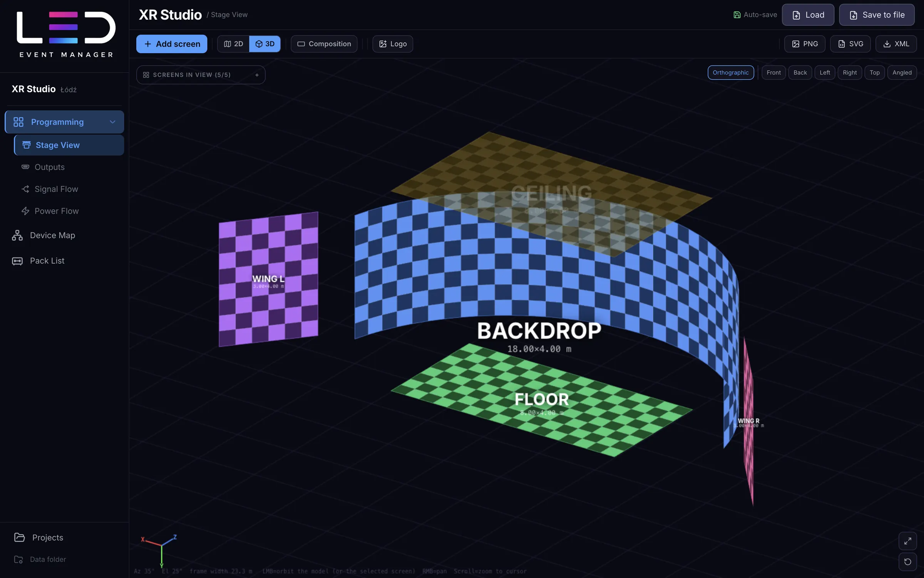Click the file icon on SVG button
The height and width of the screenshot is (578, 924).
[842, 44]
